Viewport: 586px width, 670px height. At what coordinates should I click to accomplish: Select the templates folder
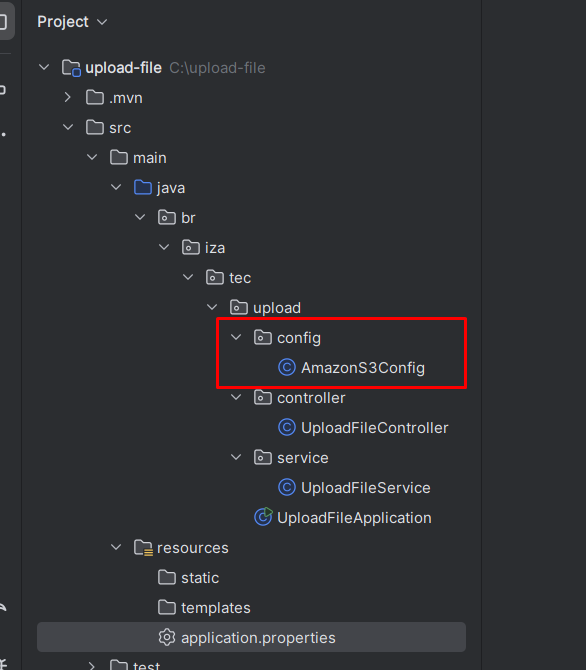click(x=204, y=607)
